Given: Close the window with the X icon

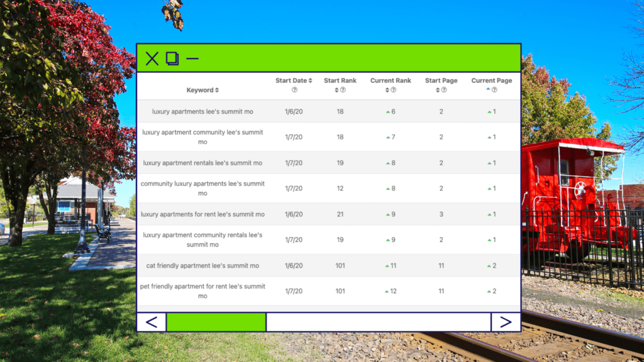Looking at the screenshot, I should coord(152,58).
